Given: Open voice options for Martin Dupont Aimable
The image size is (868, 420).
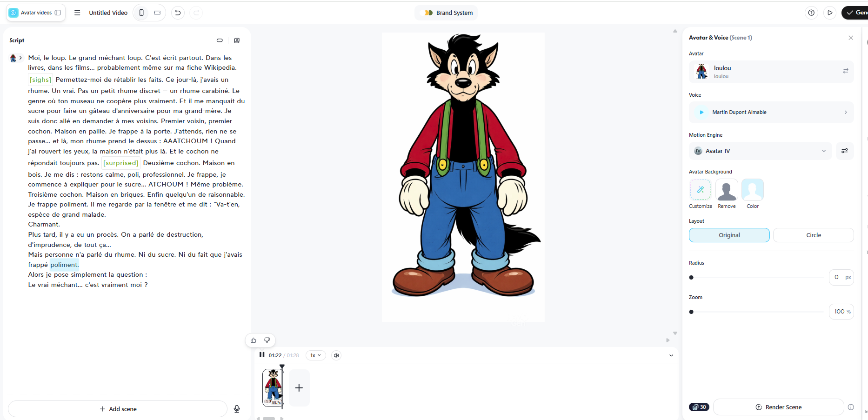Looking at the screenshot, I should 846,112.
